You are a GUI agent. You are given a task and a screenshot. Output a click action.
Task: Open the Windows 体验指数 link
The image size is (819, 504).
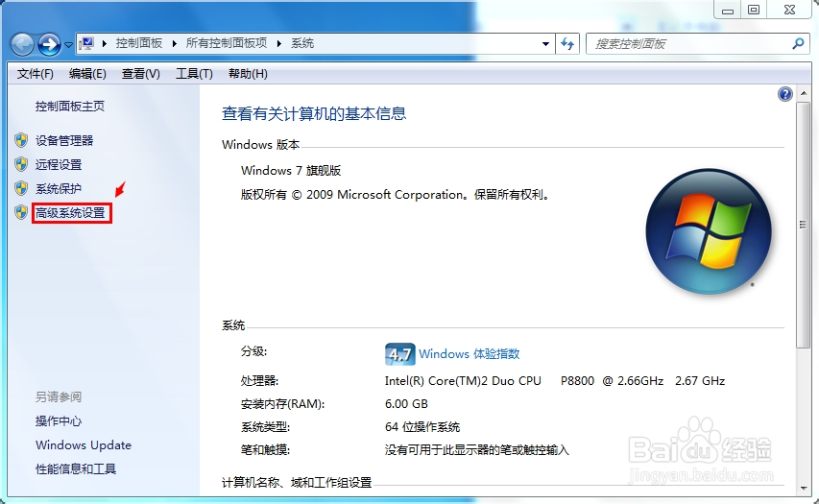(470, 354)
